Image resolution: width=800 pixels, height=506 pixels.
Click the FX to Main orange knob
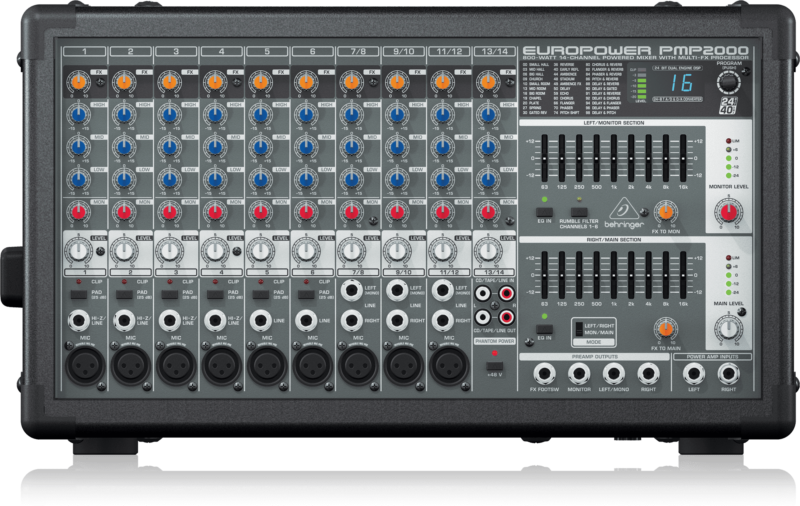pyautogui.click(x=665, y=328)
